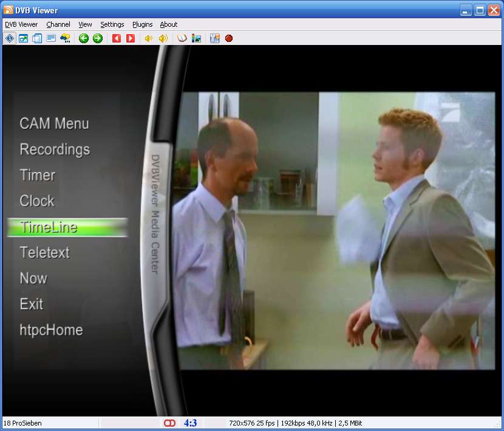Click the volume down speaker icon

coord(148,38)
